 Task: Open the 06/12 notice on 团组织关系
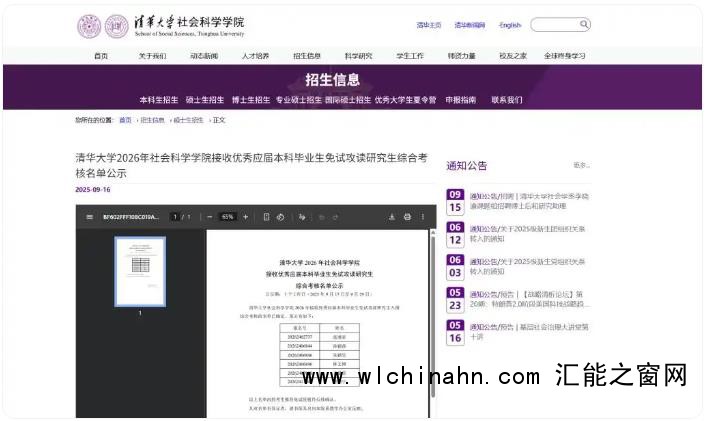(x=527, y=234)
